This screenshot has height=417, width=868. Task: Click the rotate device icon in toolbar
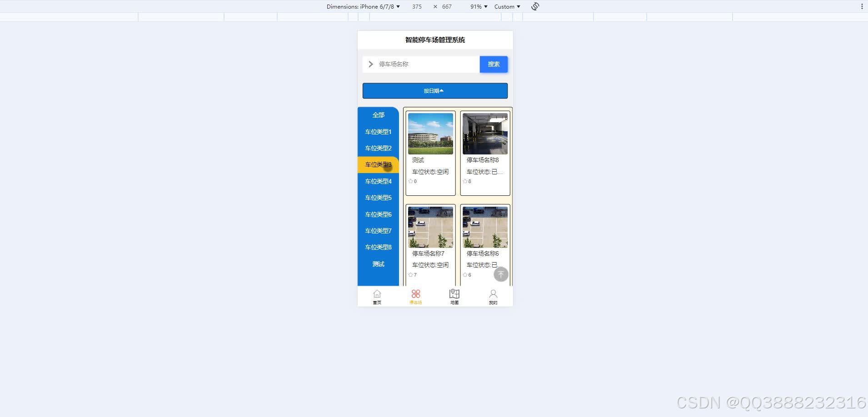coord(535,6)
